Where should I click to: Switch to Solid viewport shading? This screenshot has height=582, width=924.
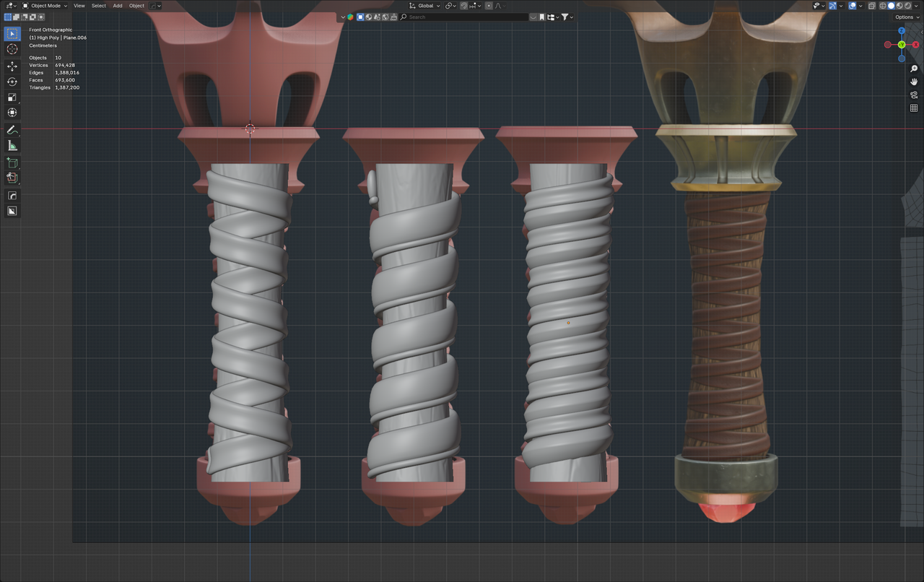tap(892, 6)
